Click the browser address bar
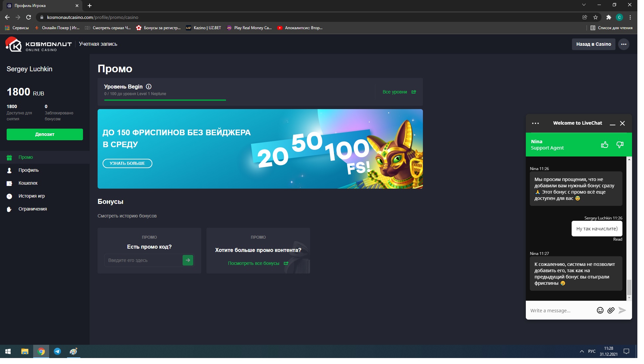This screenshot has width=644, height=364. click(309, 17)
